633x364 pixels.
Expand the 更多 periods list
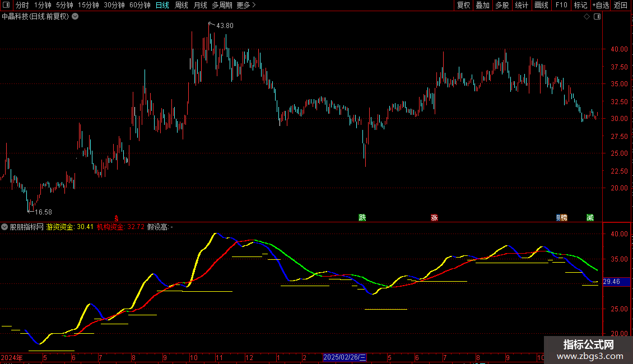click(x=246, y=5)
